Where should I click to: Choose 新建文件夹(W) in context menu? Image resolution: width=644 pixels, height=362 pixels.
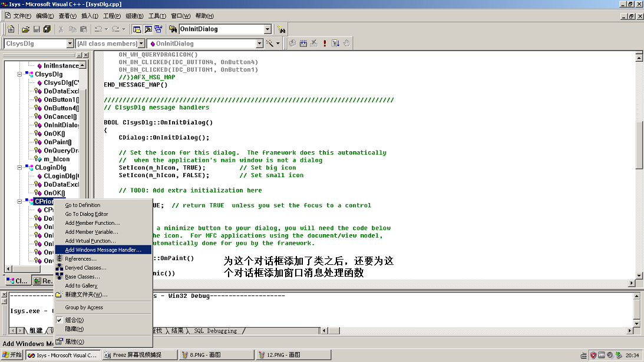103,295
